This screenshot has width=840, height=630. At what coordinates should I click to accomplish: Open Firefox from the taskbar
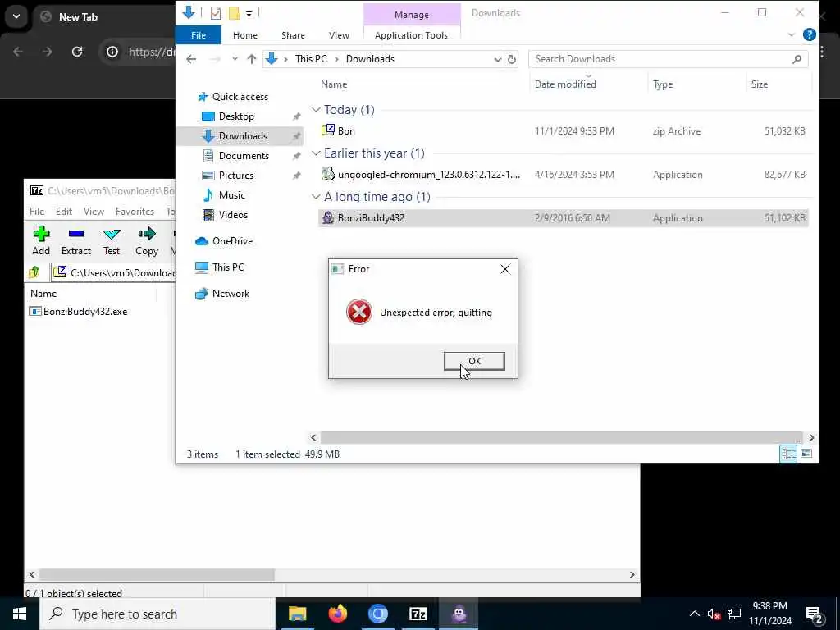(x=337, y=614)
